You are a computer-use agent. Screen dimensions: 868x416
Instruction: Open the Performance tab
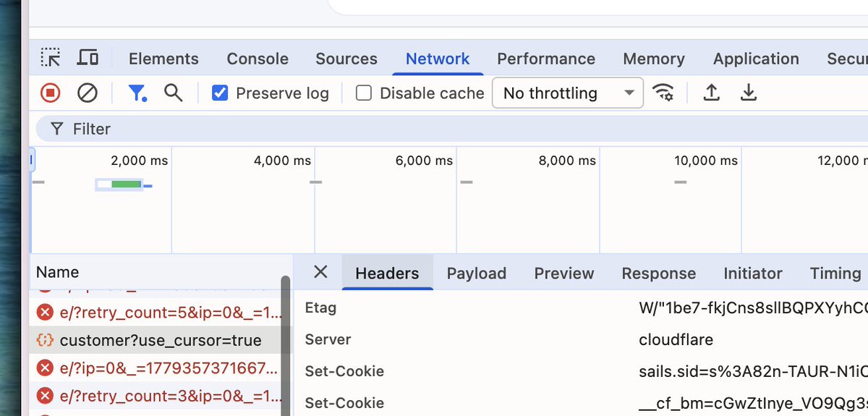[546, 59]
